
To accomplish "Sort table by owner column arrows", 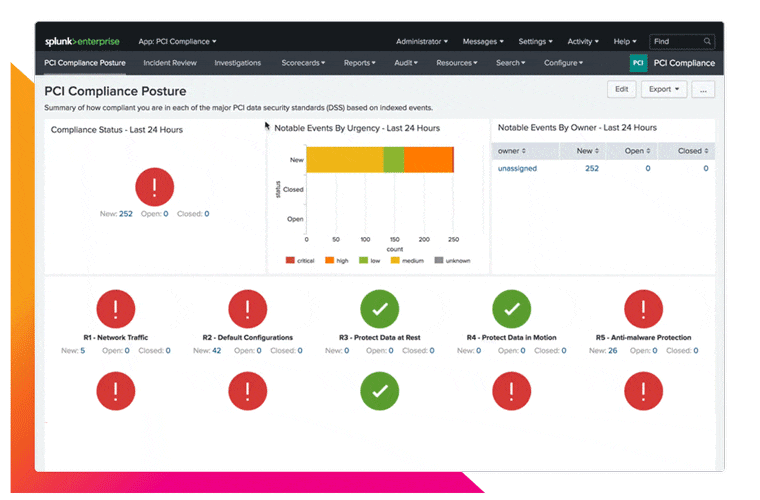I will coord(523,151).
